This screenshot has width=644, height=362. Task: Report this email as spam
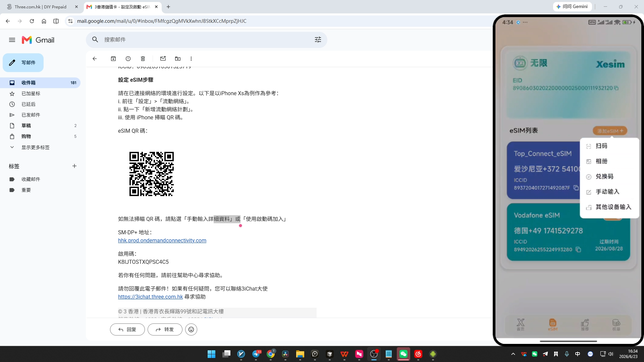[128, 59]
